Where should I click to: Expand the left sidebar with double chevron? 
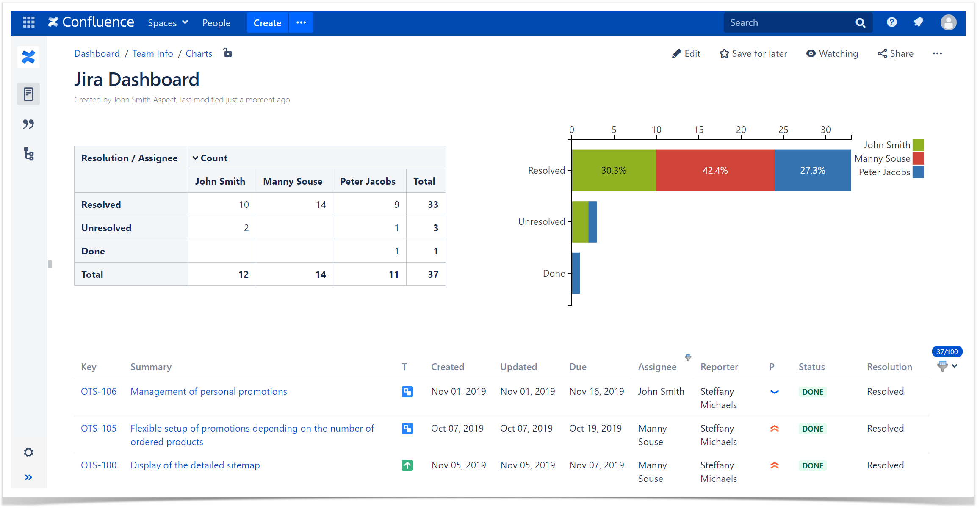[28, 477]
